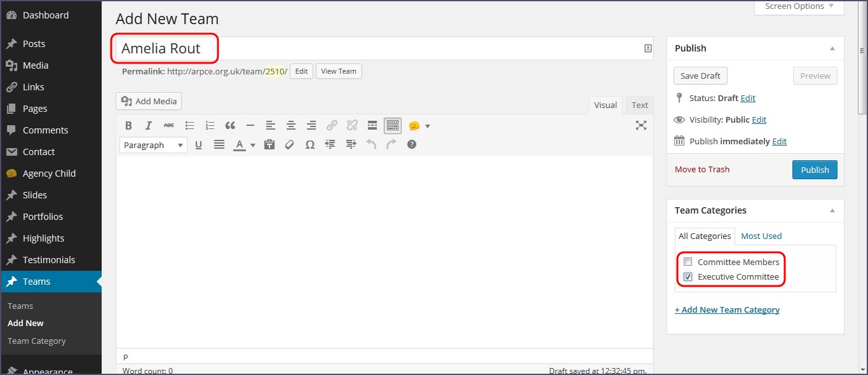Check the Committee Members category
This screenshot has height=375, width=868.
[688, 262]
